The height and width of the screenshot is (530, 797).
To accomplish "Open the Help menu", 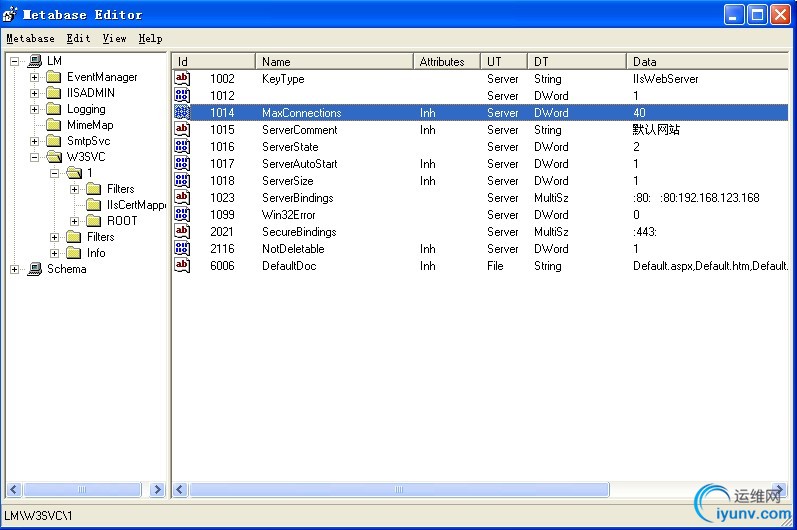I will click(150, 39).
